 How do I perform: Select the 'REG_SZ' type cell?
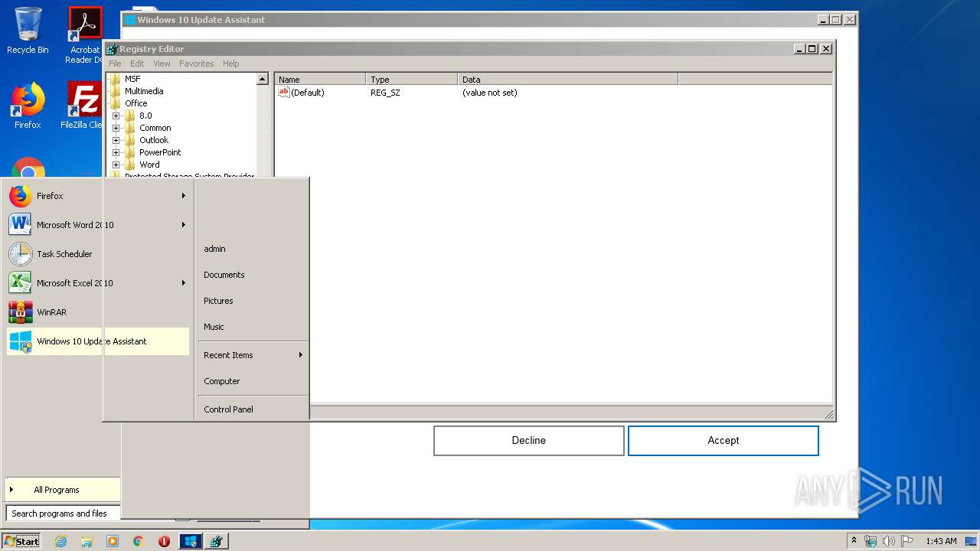click(x=385, y=93)
